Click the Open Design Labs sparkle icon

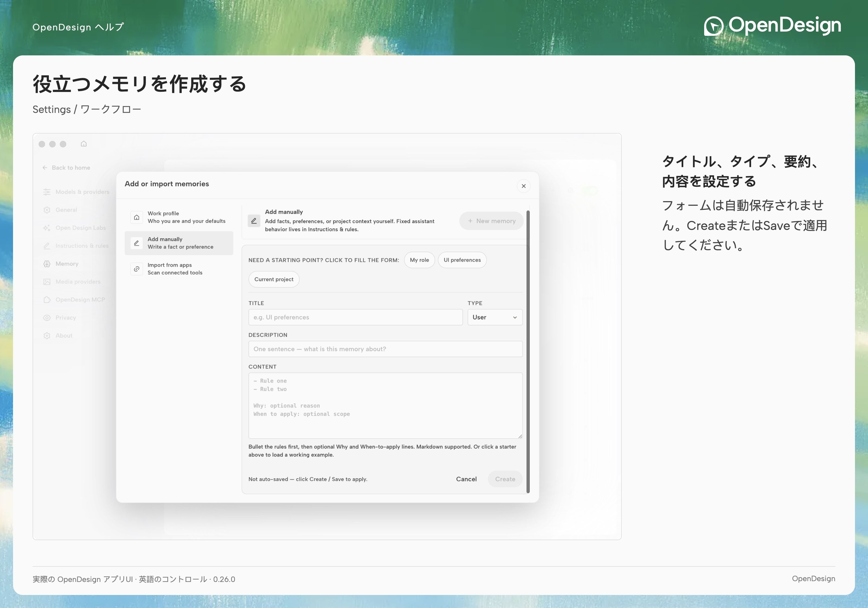click(x=47, y=228)
